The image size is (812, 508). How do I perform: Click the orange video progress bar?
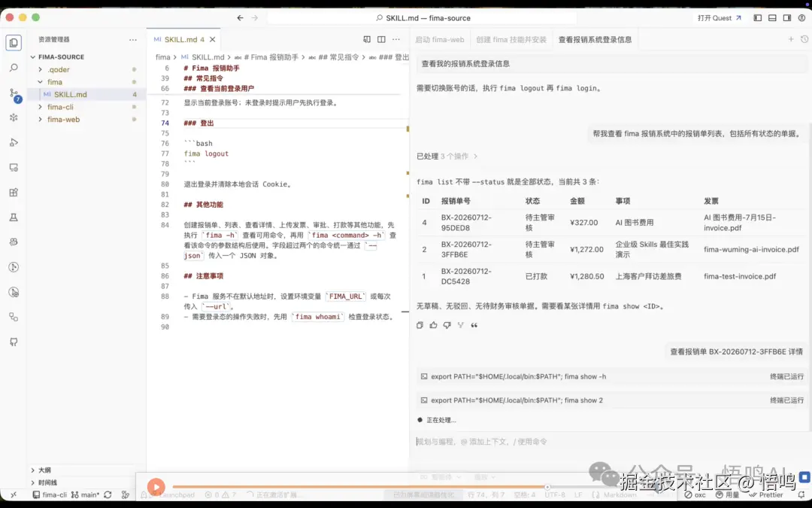click(360, 487)
